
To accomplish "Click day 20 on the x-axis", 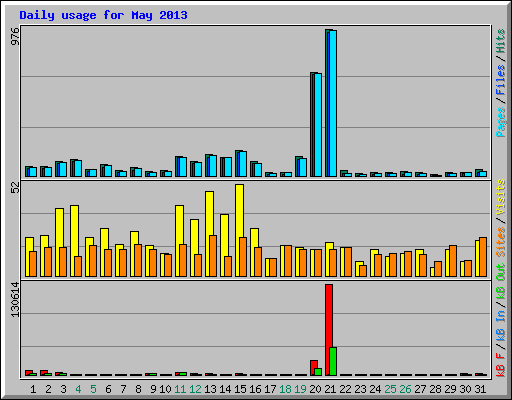I will (315, 389).
